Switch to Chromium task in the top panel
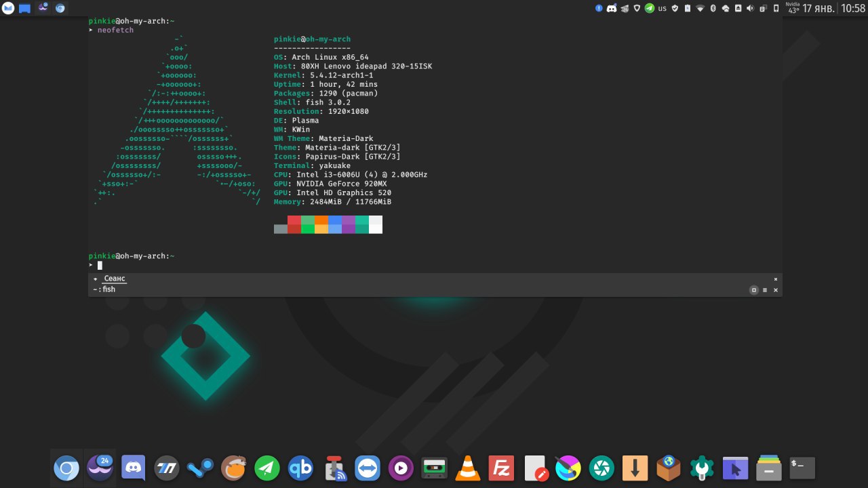 coord(60,8)
